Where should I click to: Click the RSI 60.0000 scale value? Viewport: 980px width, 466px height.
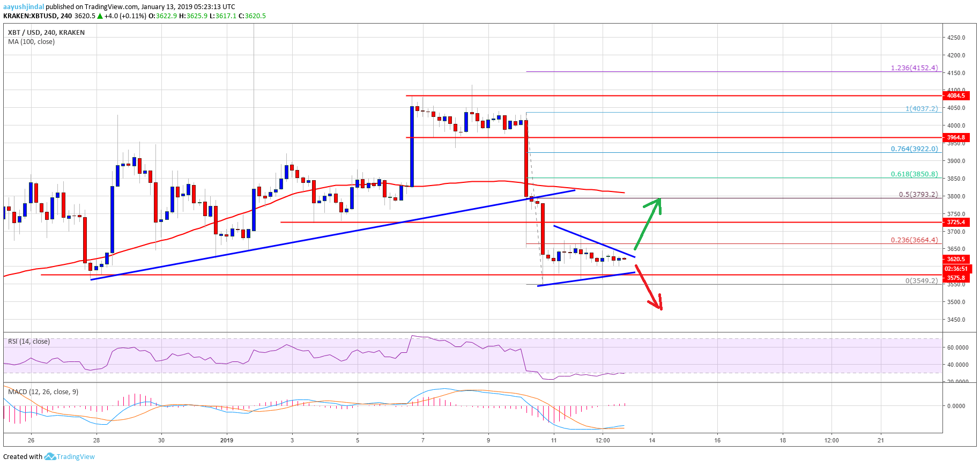(x=957, y=347)
